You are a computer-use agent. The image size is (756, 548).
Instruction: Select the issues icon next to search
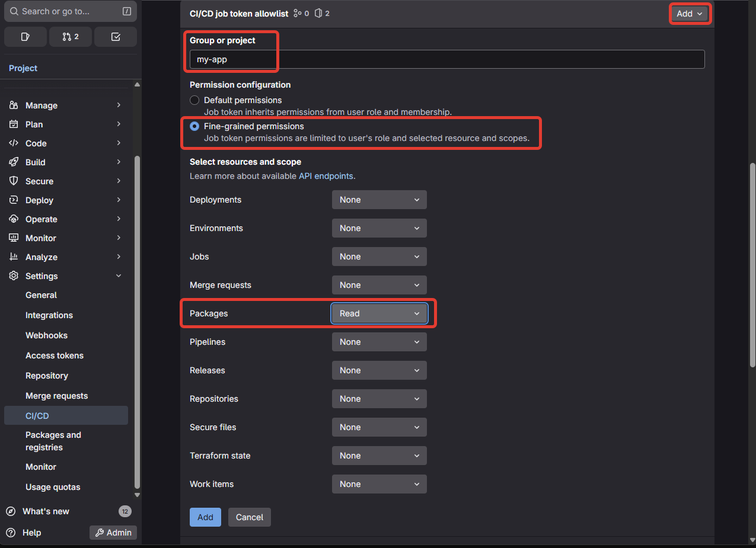pyautogui.click(x=25, y=37)
